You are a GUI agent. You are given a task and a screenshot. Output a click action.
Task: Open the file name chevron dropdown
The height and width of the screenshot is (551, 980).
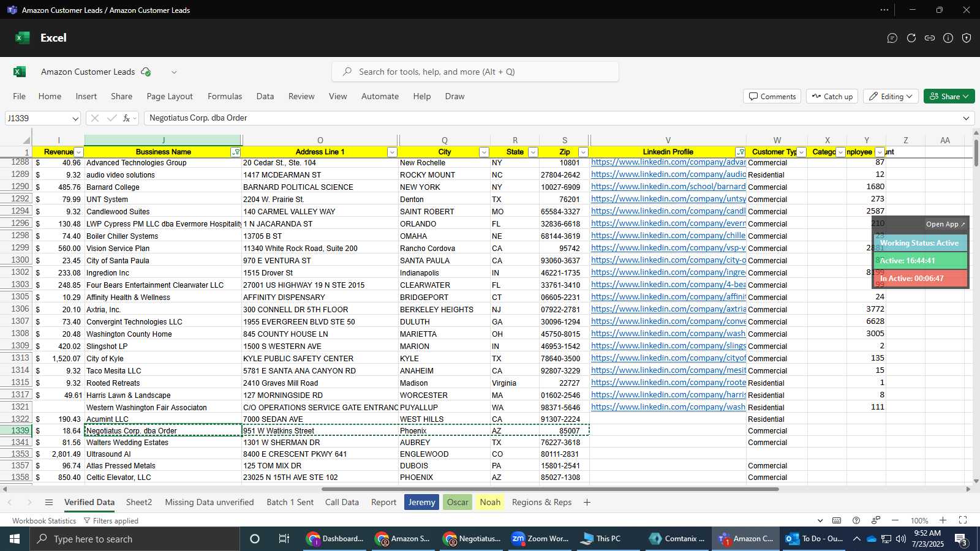coord(174,72)
